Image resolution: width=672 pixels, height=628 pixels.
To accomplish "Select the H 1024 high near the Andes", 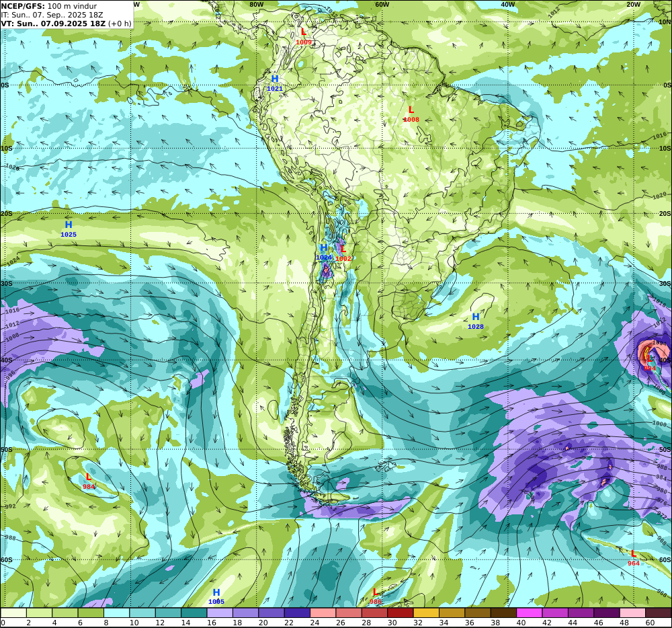I will 324,252.
